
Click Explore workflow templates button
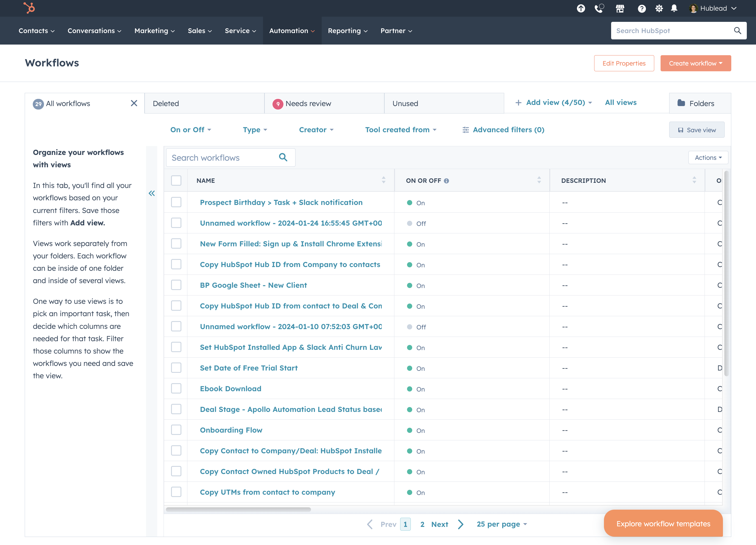663,523
